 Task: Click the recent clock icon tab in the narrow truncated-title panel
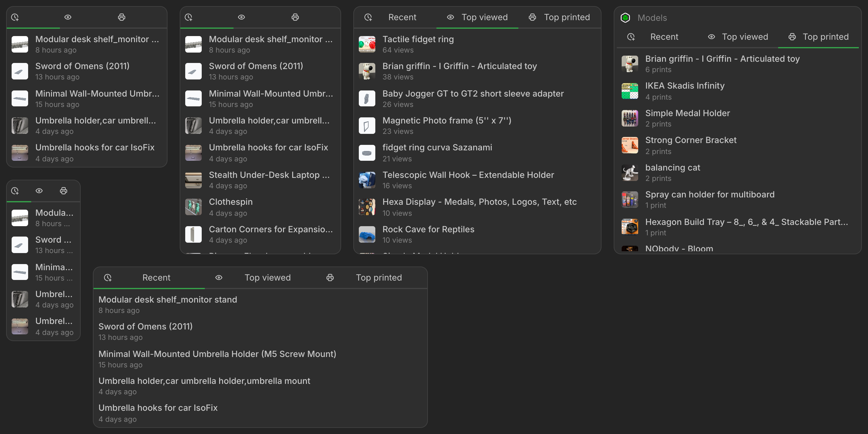pyautogui.click(x=15, y=191)
